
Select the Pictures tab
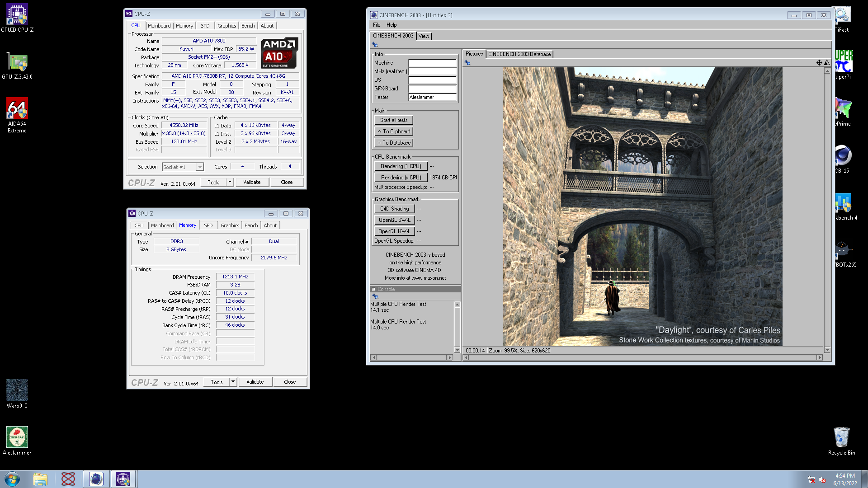point(474,54)
